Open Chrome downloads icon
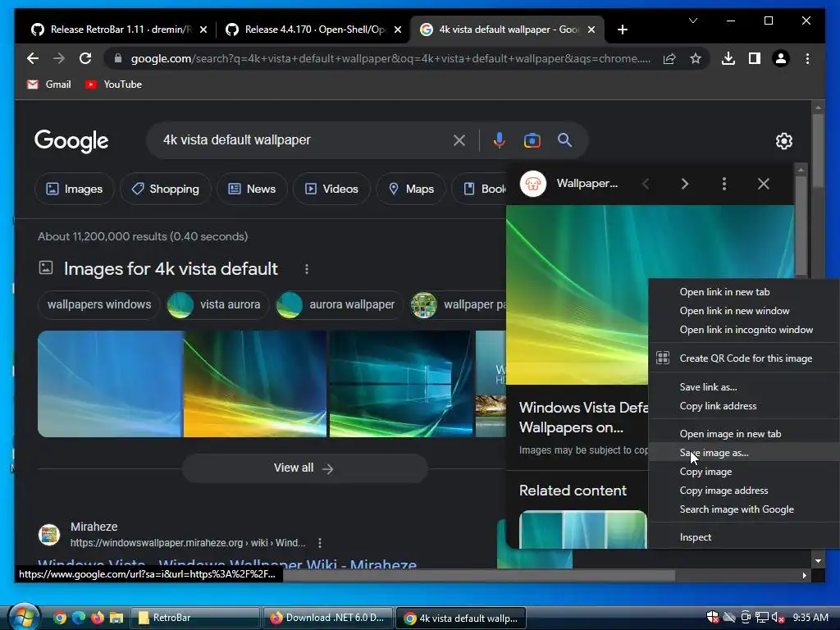 click(728, 58)
